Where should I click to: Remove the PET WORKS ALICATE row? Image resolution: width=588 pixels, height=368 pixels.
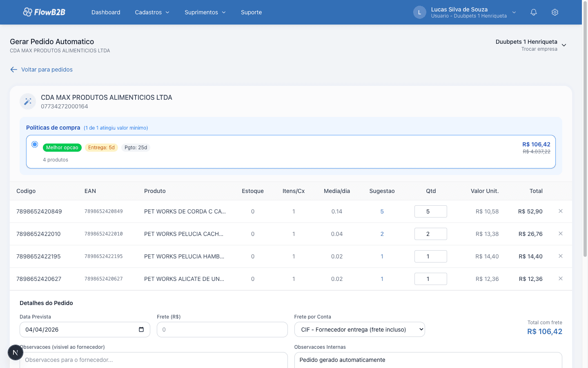click(561, 278)
